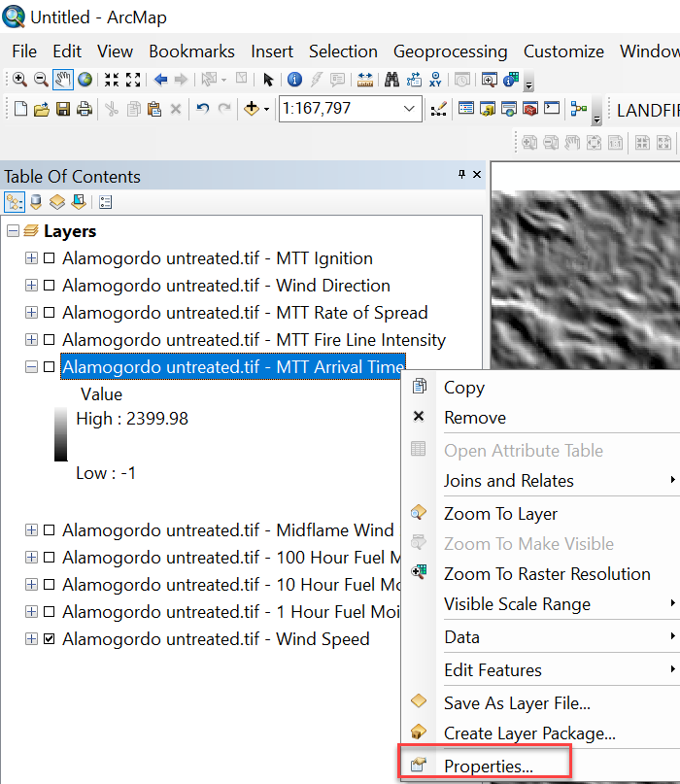
Task: Open a map document folder icon
Action: pyautogui.click(x=42, y=109)
